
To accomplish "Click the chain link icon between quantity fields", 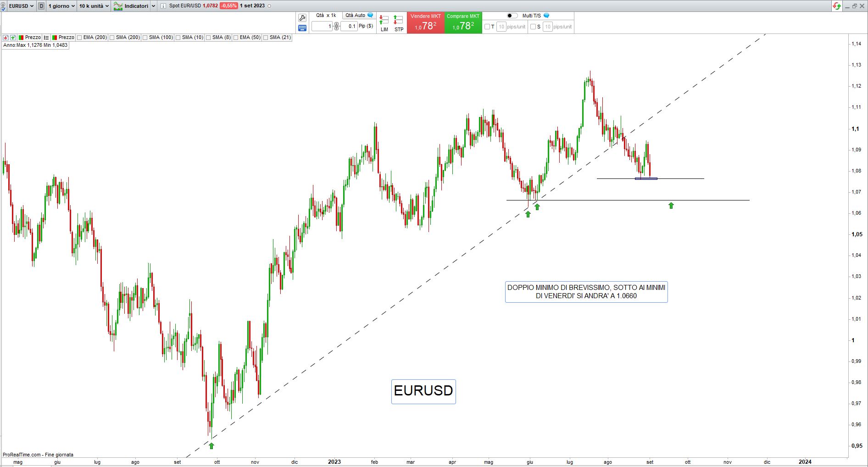I will (x=336, y=26).
